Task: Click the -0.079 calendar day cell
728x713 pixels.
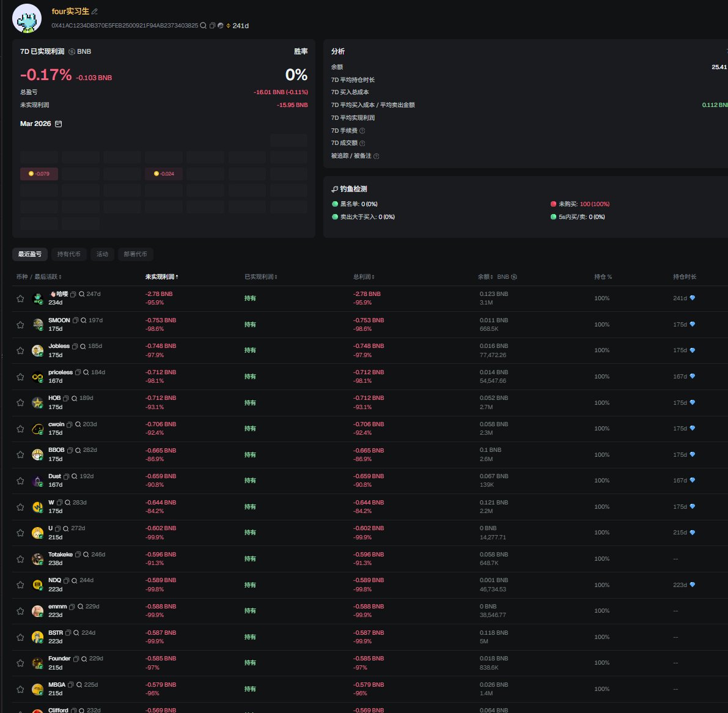Action: 39,174
